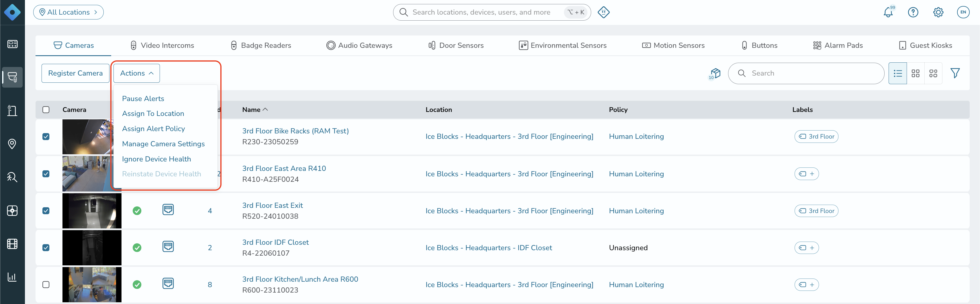
Task: Click the camera list Search field
Action: pyautogui.click(x=806, y=73)
